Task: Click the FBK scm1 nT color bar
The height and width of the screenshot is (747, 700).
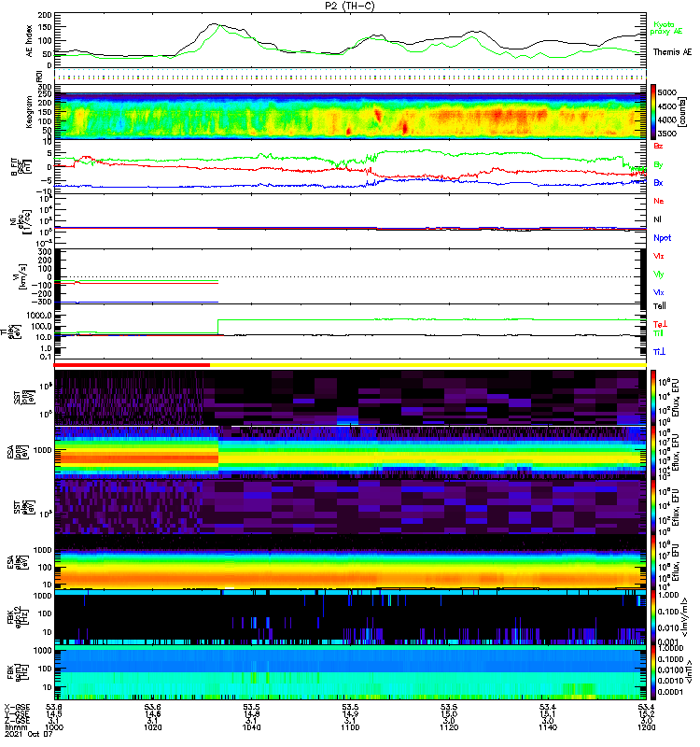Action: tap(653, 672)
